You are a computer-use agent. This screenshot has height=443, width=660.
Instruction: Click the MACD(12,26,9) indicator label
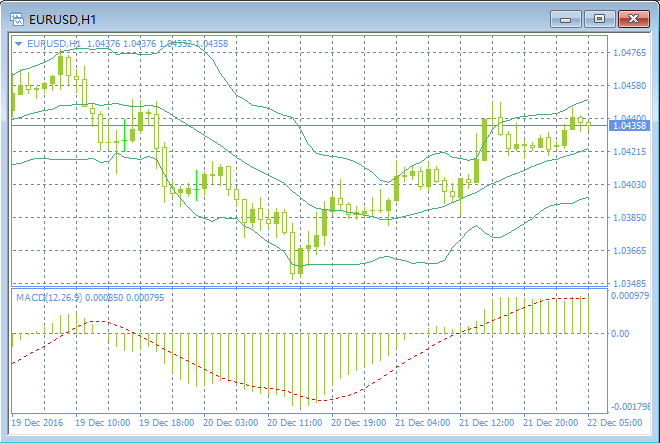pyautogui.click(x=49, y=298)
